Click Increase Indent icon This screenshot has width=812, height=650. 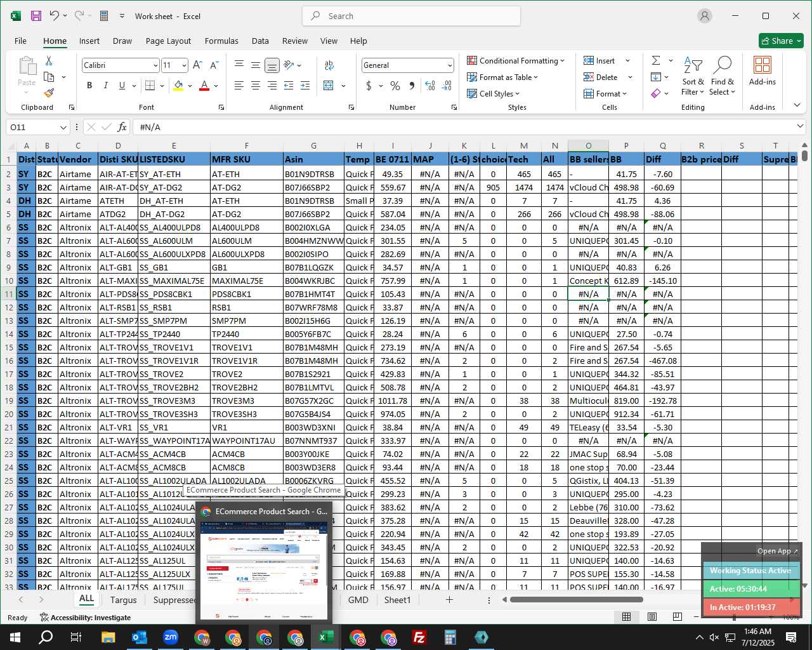[305, 85]
